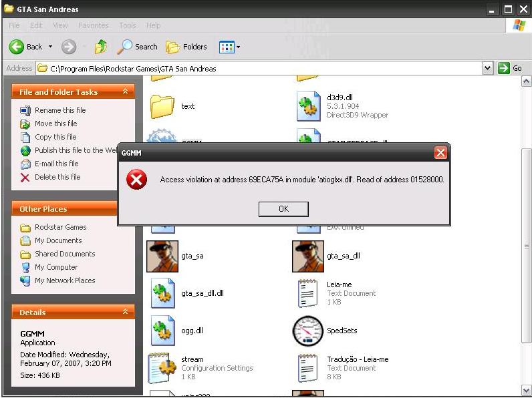The width and height of the screenshot is (532, 398).
Task: Go up one folder level
Action: tap(101, 47)
